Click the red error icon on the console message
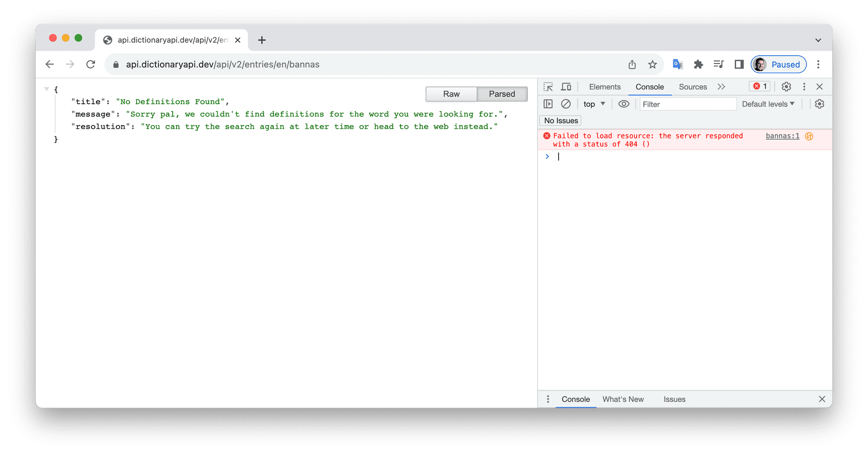This screenshot has height=455, width=868. click(x=547, y=136)
